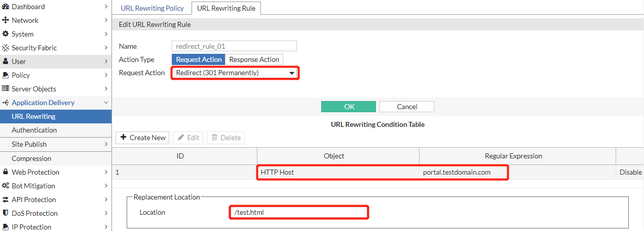This screenshot has height=231, width=644.
Task: Click the Location replacement input field
Action: [x=298, y=212]
